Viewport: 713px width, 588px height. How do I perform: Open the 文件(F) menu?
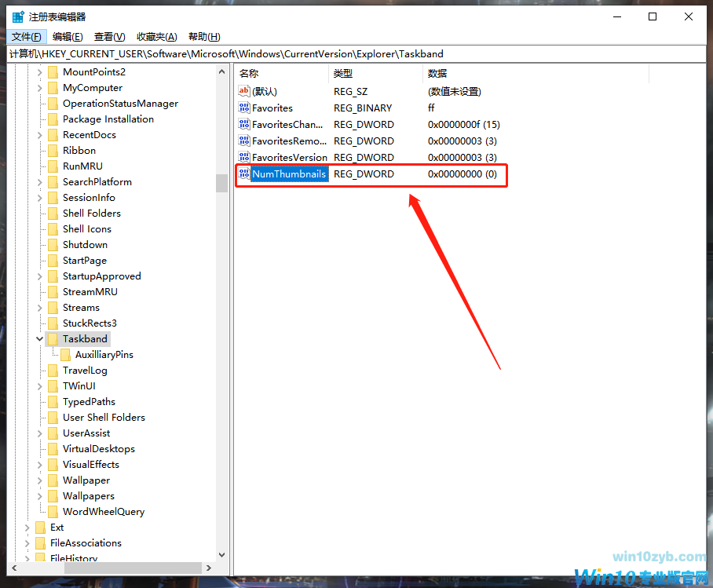coord(27,37)
